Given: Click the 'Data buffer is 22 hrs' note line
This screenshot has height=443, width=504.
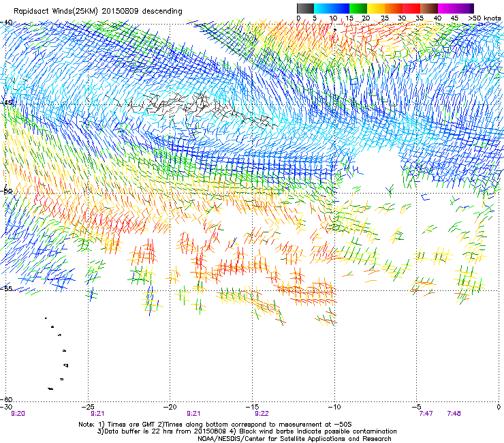Looking at the screenshot, I should click(x=247, y=431).
